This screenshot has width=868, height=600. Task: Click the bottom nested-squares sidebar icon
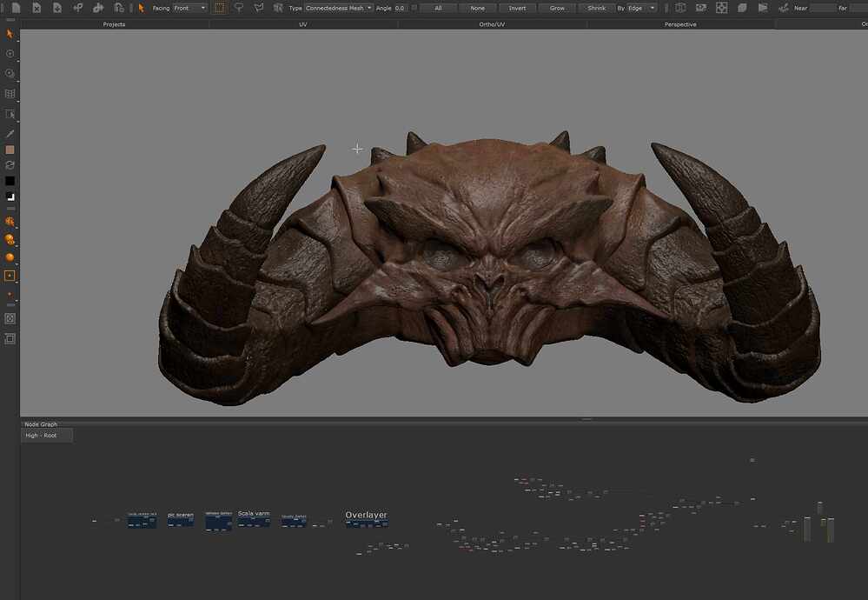(x=10, y=338)
